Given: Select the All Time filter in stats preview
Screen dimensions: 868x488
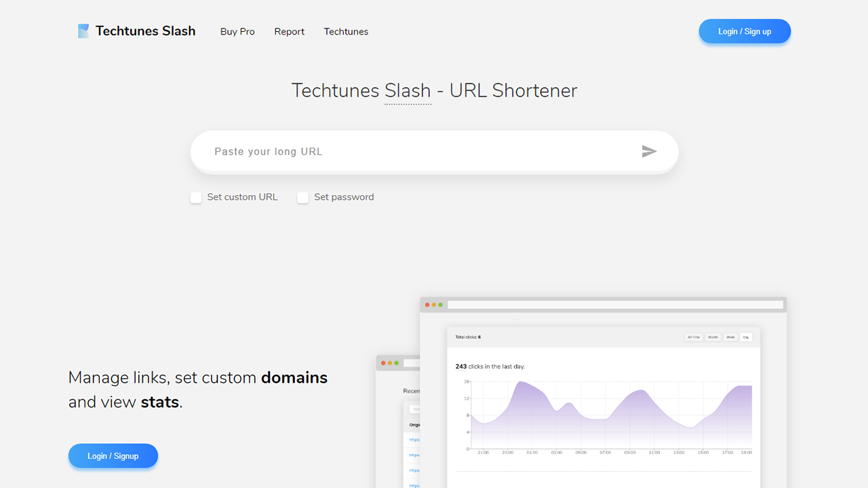Looking at the screenshot, I should point(694,337).
